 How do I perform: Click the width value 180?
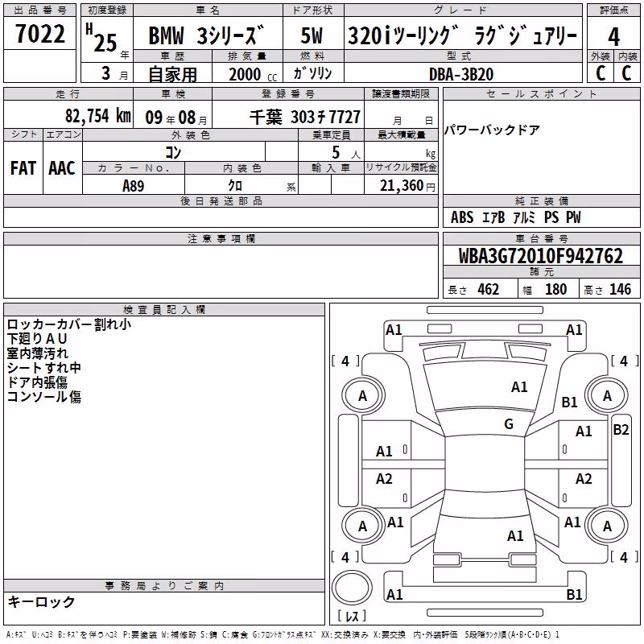point(555,290)
